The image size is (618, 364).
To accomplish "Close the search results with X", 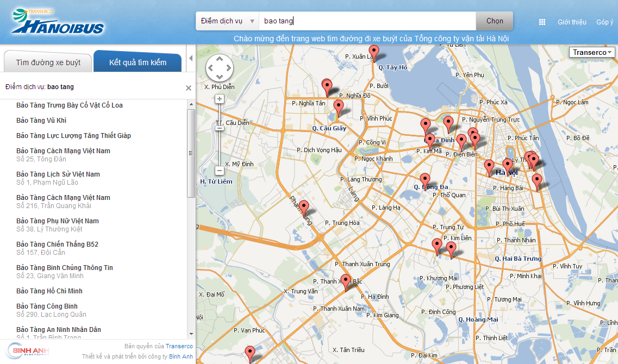I will pyautogui.click(x=189, y=88).
